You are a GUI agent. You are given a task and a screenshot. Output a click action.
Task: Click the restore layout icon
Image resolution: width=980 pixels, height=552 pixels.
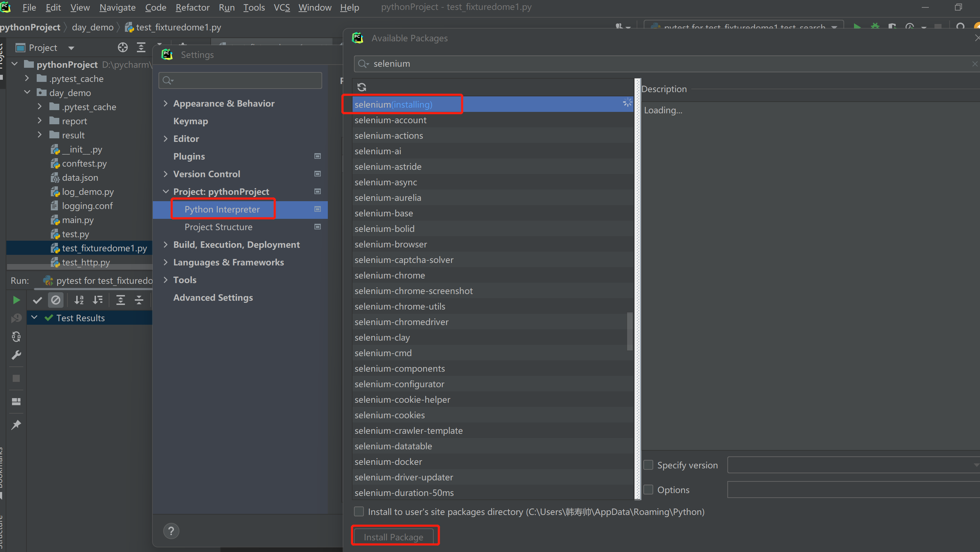pos(16,401)
